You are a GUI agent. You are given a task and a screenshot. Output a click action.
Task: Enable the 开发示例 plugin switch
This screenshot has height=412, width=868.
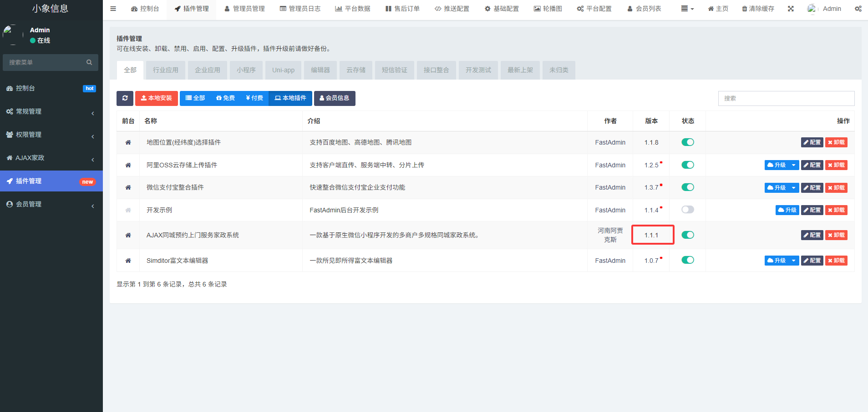pos(688,210)
